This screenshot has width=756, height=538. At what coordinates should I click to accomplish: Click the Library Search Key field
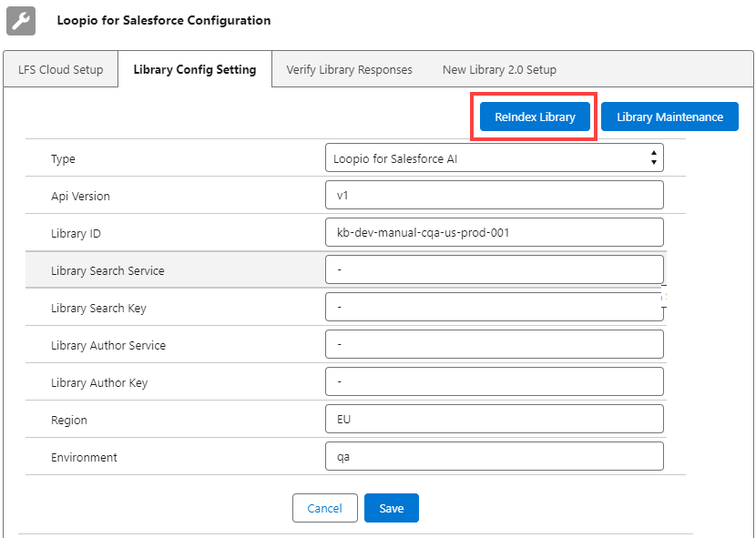pyautogui.click(x=495, y=307)
